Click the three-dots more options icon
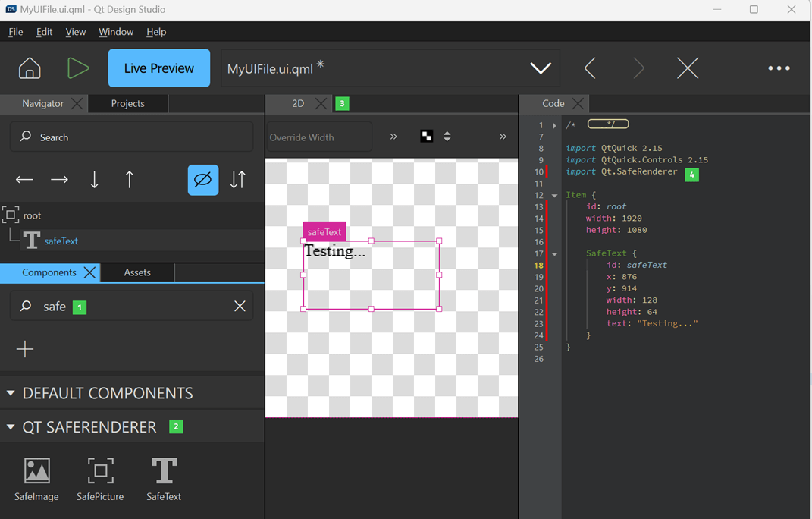 click(x=779, y=68)
